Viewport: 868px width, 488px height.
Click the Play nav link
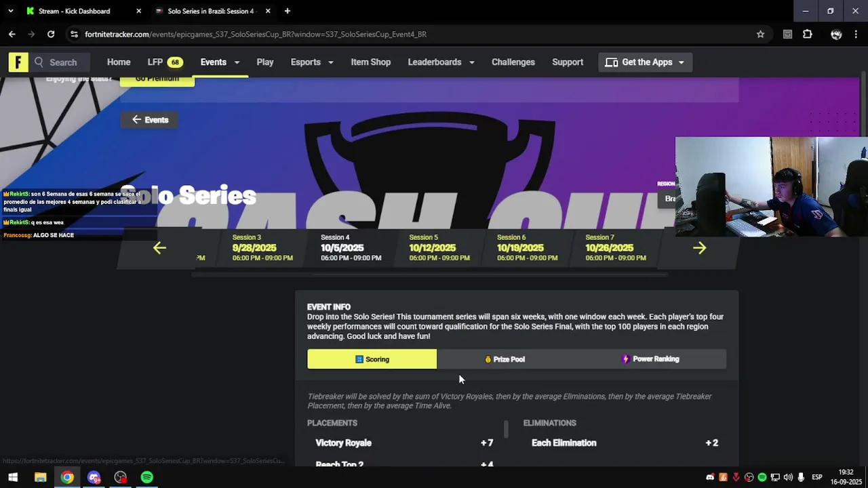click(x=265, y=62)
